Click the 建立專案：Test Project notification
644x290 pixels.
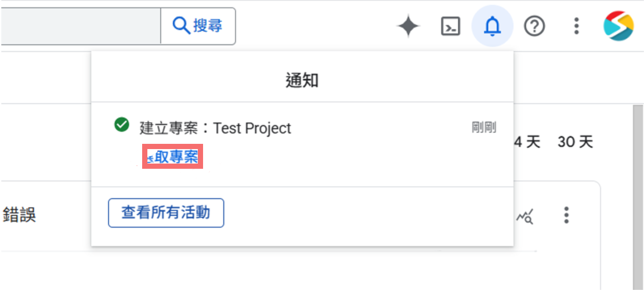click(x=215, y=128)
